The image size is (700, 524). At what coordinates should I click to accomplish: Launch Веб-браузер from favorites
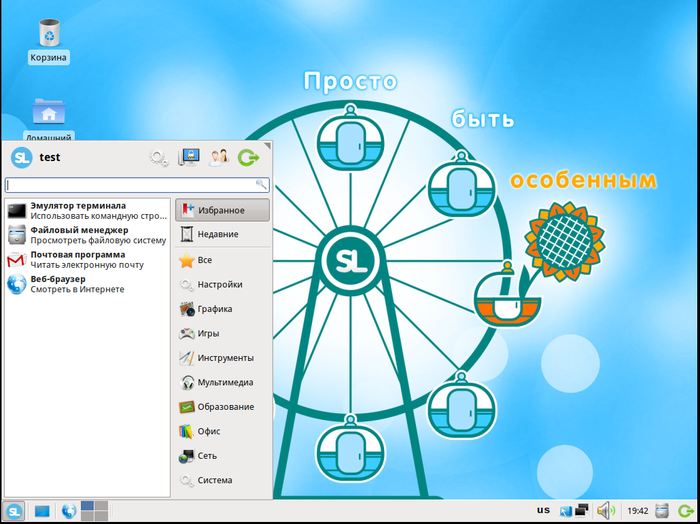coord(85,284)
